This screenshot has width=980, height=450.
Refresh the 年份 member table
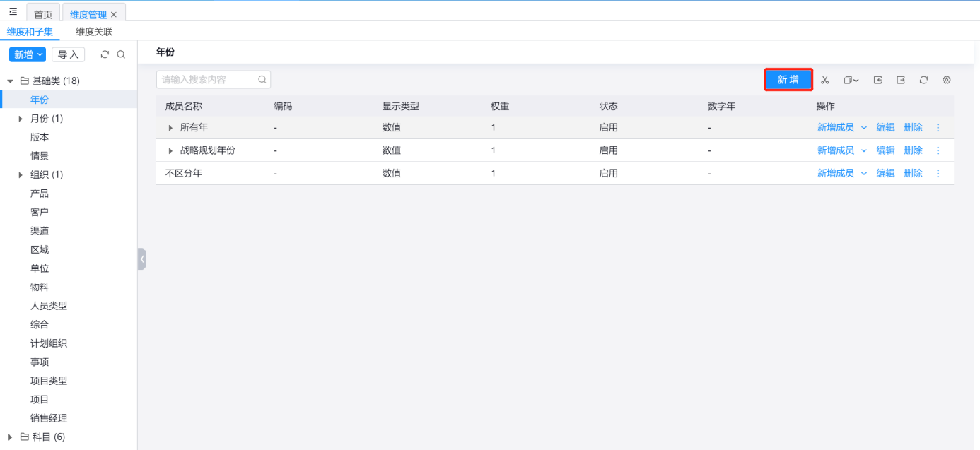(923, 80)
